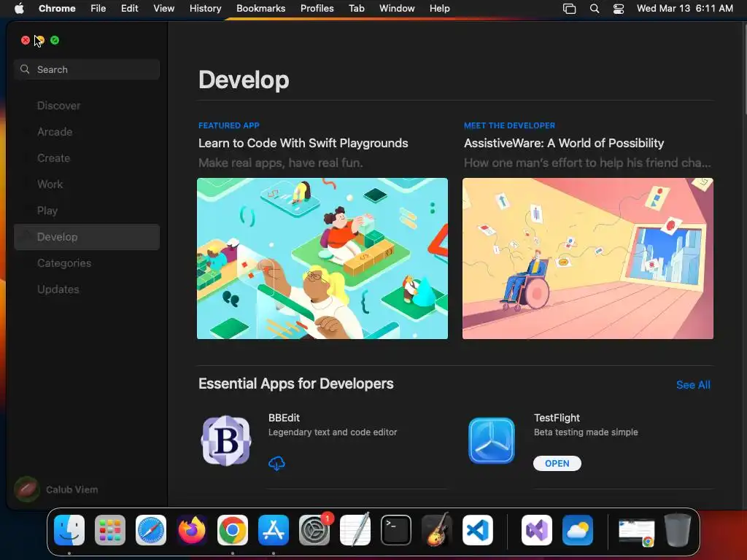Click the date and time in the menu bar
747x560 pixels.
(x=684, y=8)
